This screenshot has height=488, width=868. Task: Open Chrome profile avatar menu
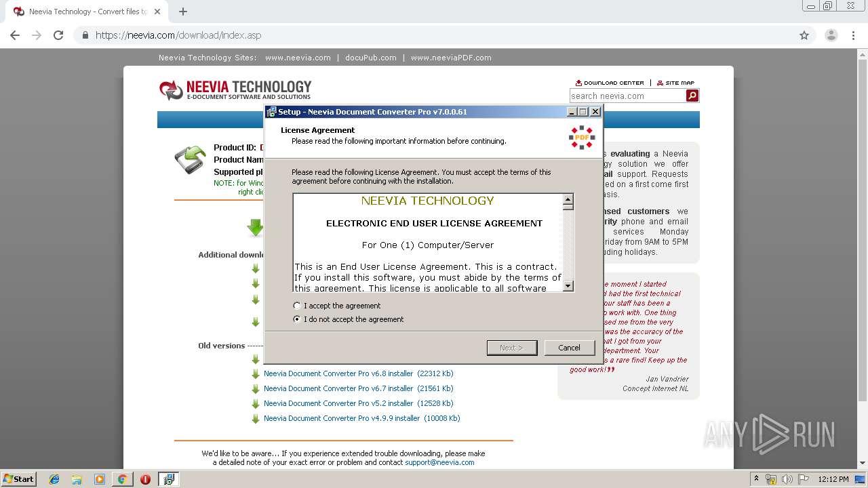tap(831, 35)
